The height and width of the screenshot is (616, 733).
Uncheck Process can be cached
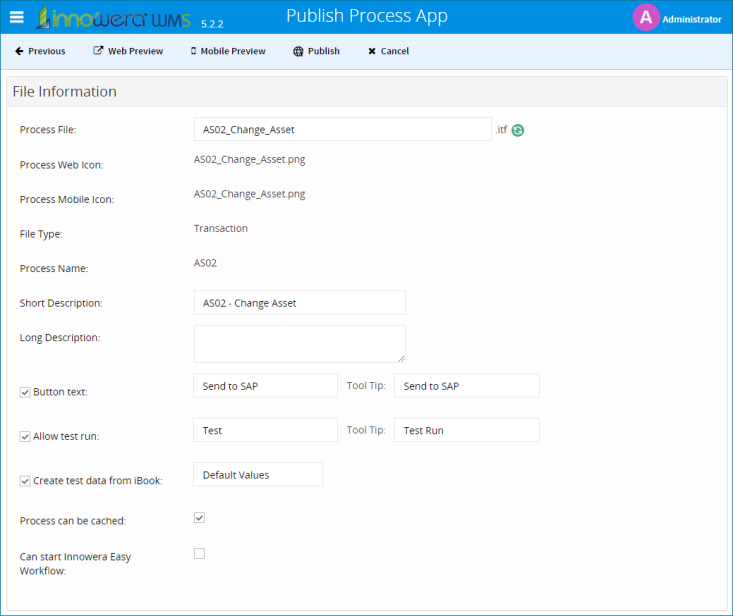[x=200, y=517]
